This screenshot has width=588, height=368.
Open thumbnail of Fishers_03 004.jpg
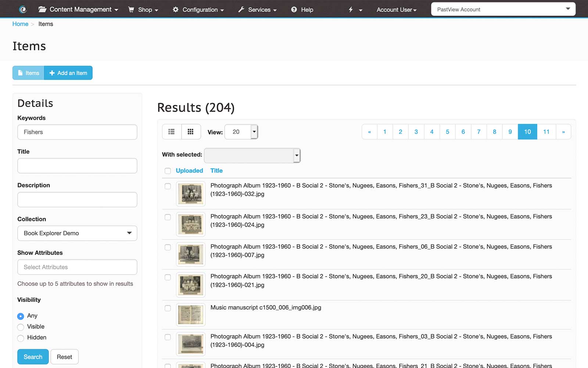point(190,344)
